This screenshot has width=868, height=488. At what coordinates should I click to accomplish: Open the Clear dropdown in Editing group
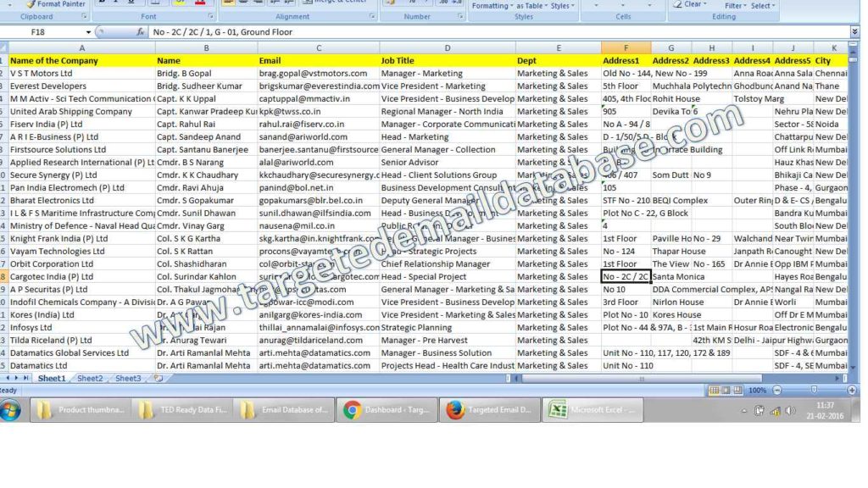click(x=690, y=4)
